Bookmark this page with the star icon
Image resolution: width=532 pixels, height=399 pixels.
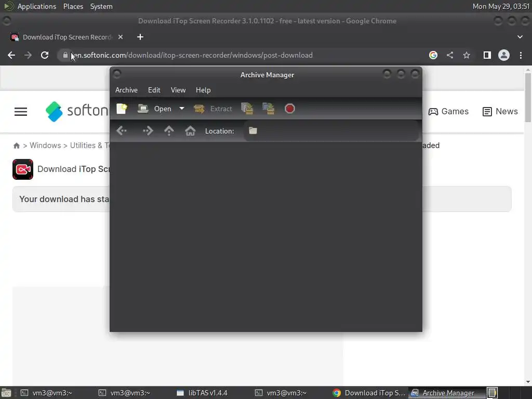point(467,55)
